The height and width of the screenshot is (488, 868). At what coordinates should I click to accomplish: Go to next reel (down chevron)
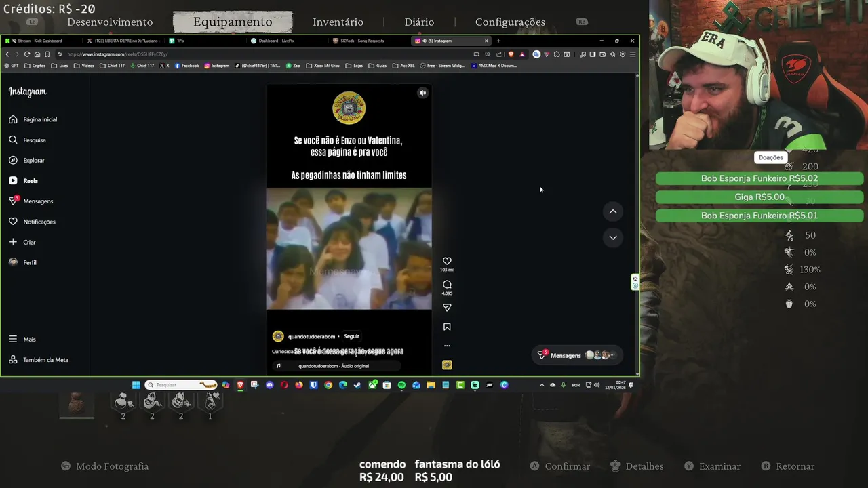(613, 237)
